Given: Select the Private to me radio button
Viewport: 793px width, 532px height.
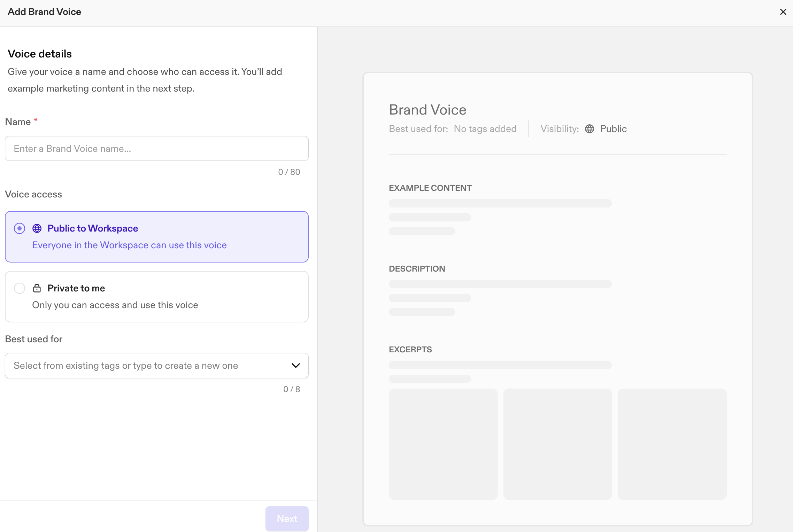Looking at the screenshot, I should [20, 288].
